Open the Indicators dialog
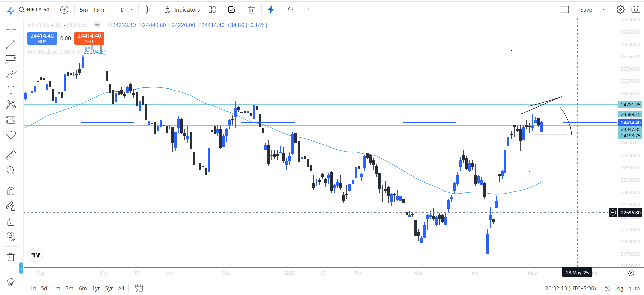 (182, 10)
